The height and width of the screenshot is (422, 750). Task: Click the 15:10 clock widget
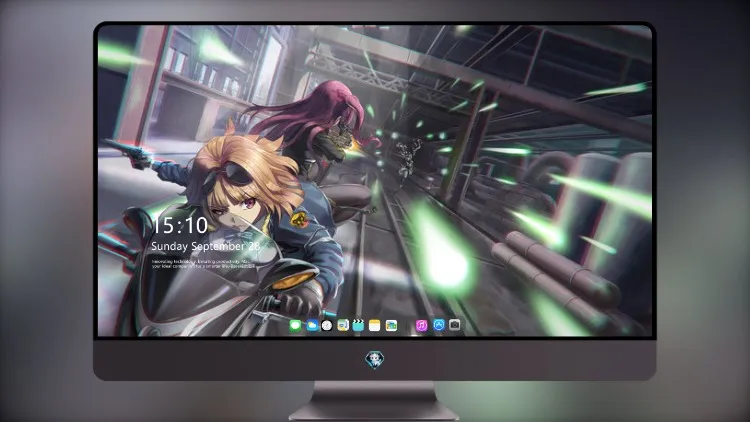pyautogui.click(x=180, y=225)
